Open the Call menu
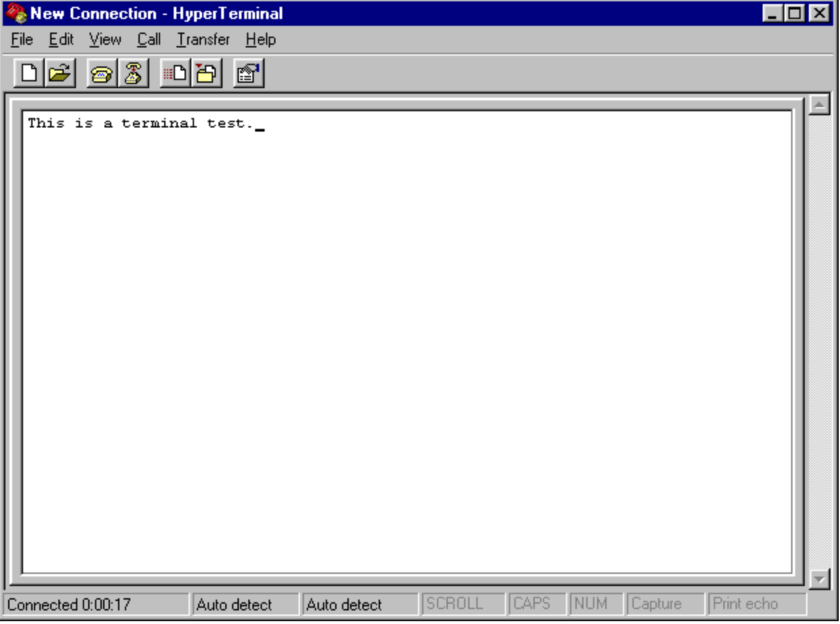The height and width of the screenshot is (624, 840). [x=149, y=39]
